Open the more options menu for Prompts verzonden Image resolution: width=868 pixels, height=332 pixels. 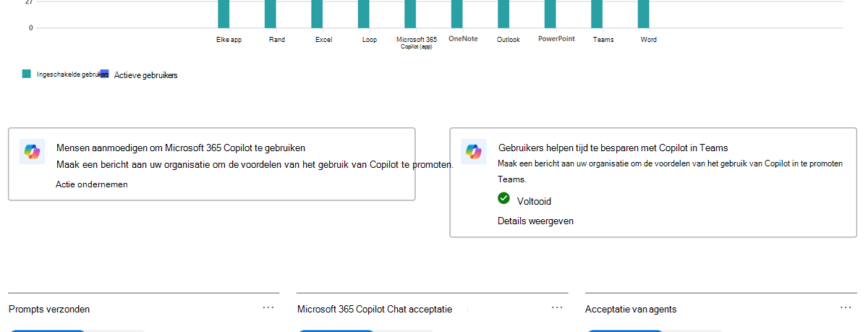(x=268, y=307)
